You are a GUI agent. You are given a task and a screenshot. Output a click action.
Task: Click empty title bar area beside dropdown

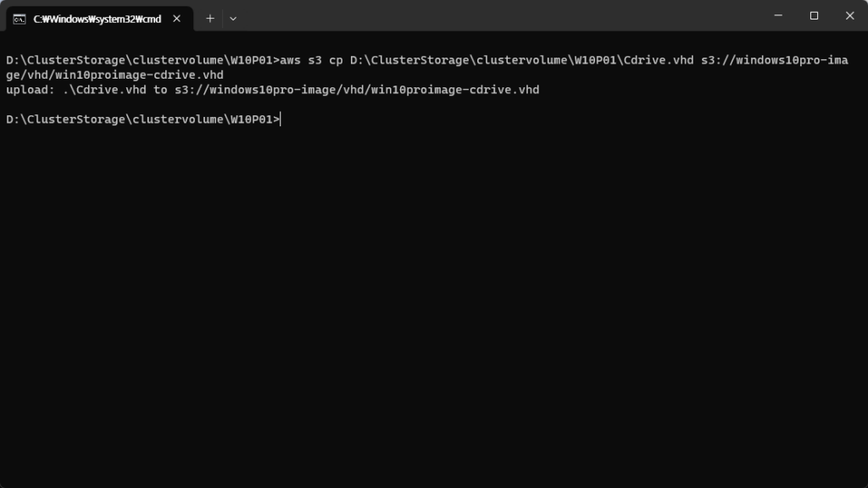[x=498, y=15]
